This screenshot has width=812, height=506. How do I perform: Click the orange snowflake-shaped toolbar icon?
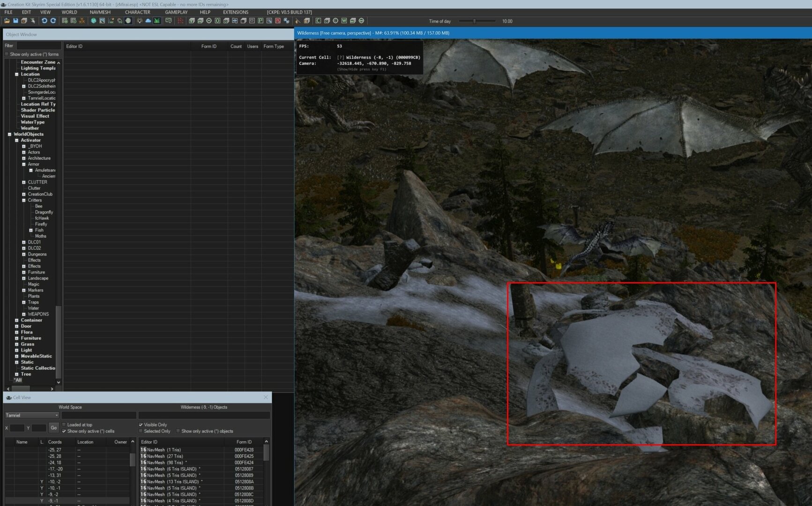click(x=82, y=21)
